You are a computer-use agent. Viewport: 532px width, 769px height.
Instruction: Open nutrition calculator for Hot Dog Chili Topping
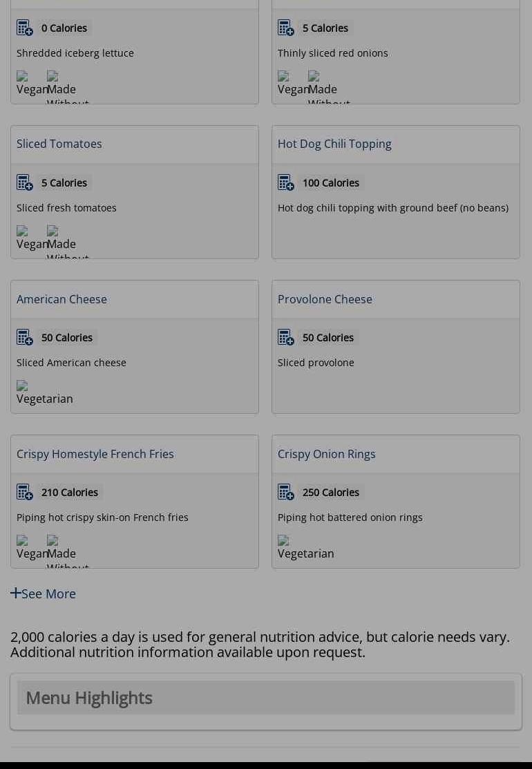(x=286, y=183)
